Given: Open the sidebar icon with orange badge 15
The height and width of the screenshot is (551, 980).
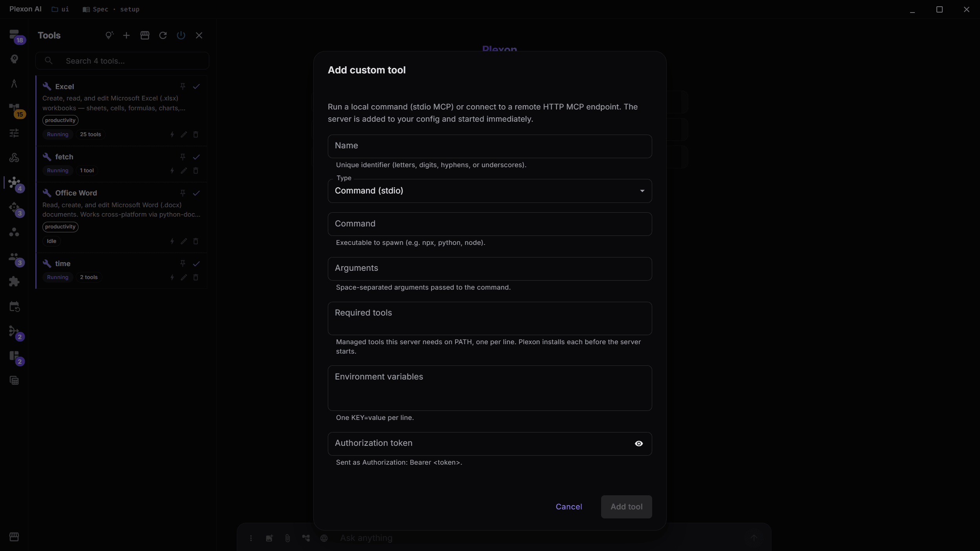Looking at the screenshot, I should tap(15, 108).
